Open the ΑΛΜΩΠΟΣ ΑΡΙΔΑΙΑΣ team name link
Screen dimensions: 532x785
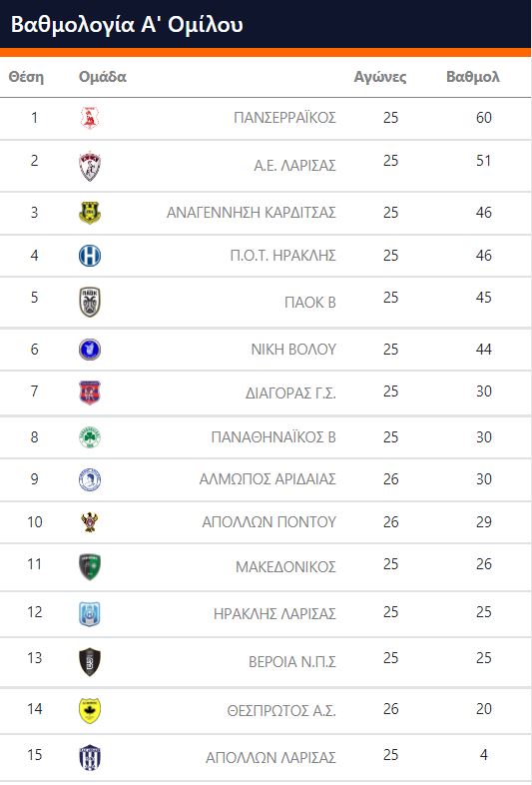(x=267, y=479)
